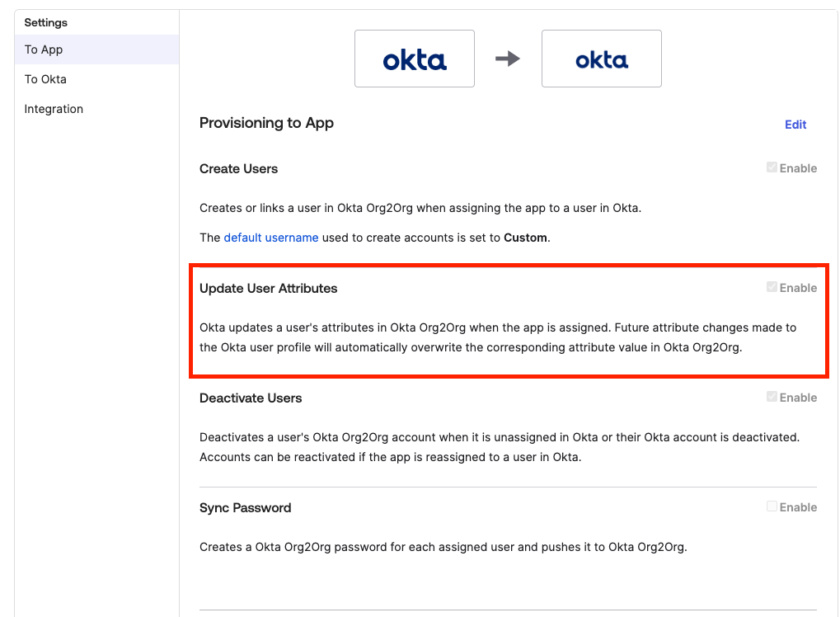Click the Provisioning to App heading
Screen dimensions: 840x617
[x=266, y=123]
